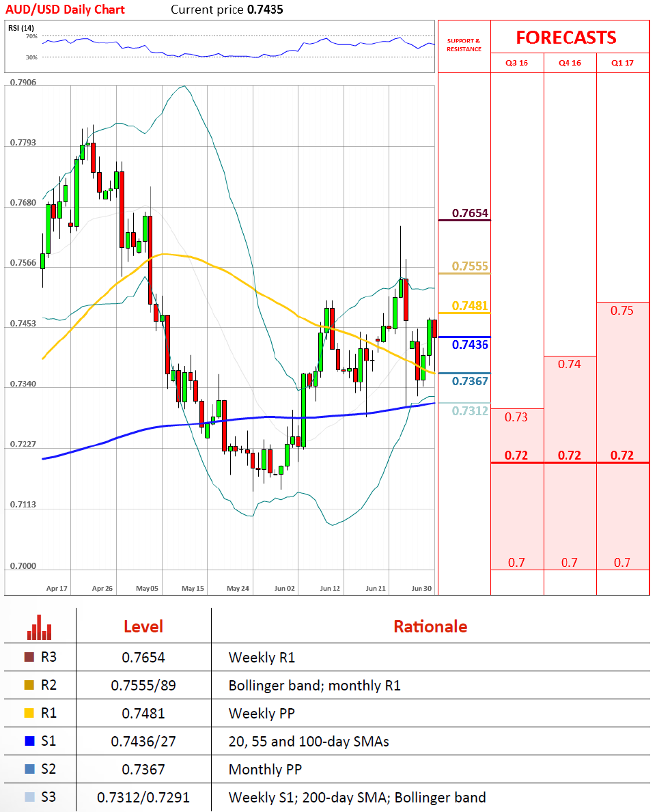Click the RSI 30% threshold label
The width and height of the screenshot is (657, 812).
[x=31, y=57]
